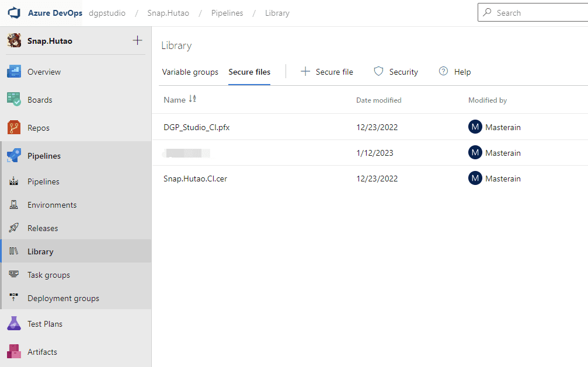588x367 pixels.
Task: Click the date 12/23/2022 for Snap.Hutao.CI.cer
Action: pos(377,179)
